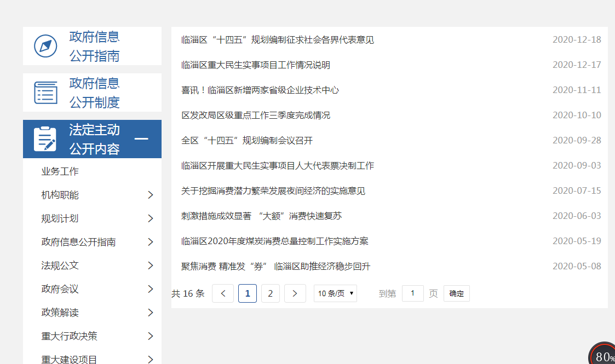The height and width of the screenshot is (364, 615).
Task: Click the compass icon for 政府信息公开指南
Action: tap(45, 46)
